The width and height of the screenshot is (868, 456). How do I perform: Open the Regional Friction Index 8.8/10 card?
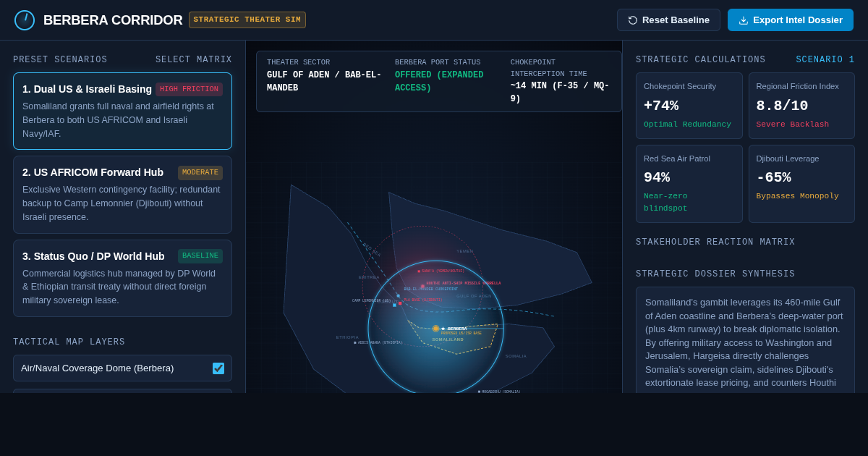pyautogui.click(x=801, y=106)
